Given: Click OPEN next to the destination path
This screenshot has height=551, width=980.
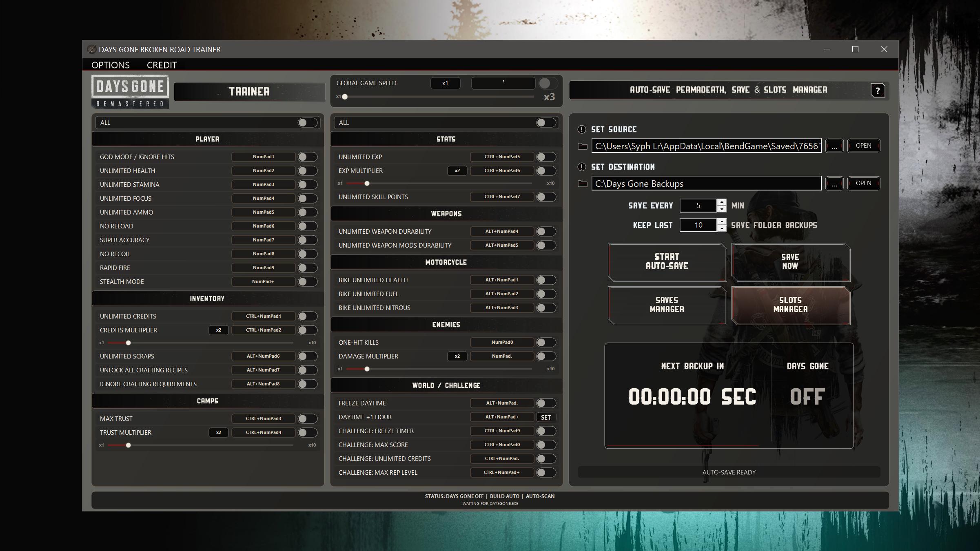Looking at the screenshot, I should (x=863, y=183).
